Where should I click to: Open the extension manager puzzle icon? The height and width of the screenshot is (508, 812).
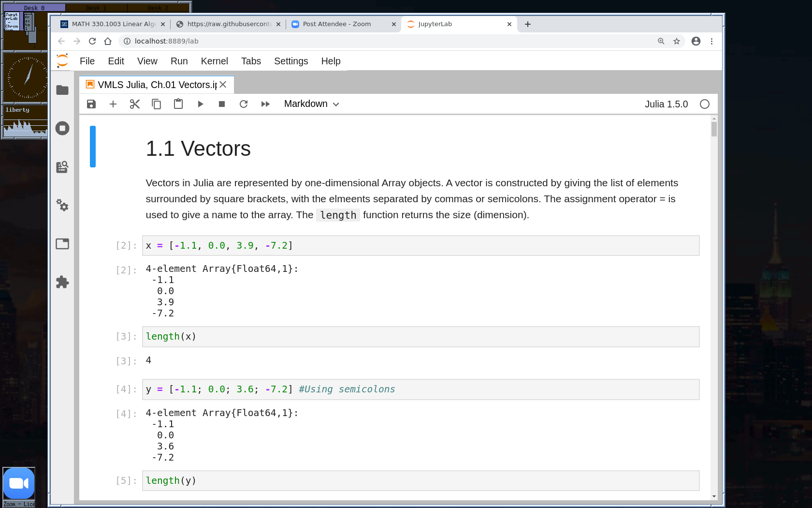click(62, 282)
